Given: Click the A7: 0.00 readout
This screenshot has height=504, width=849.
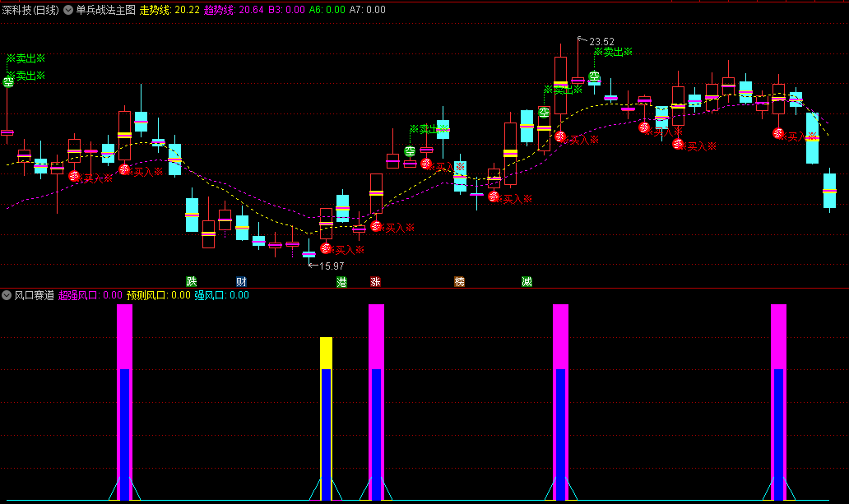Looking at the screenshot, I should [x=368, y=10].
